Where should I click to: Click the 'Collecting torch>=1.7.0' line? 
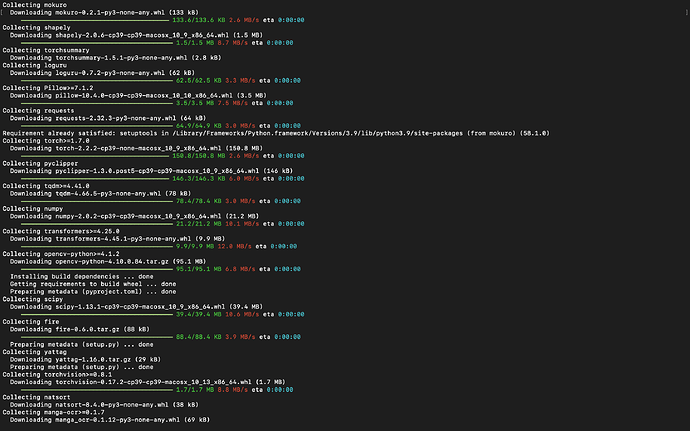[46, 141]
